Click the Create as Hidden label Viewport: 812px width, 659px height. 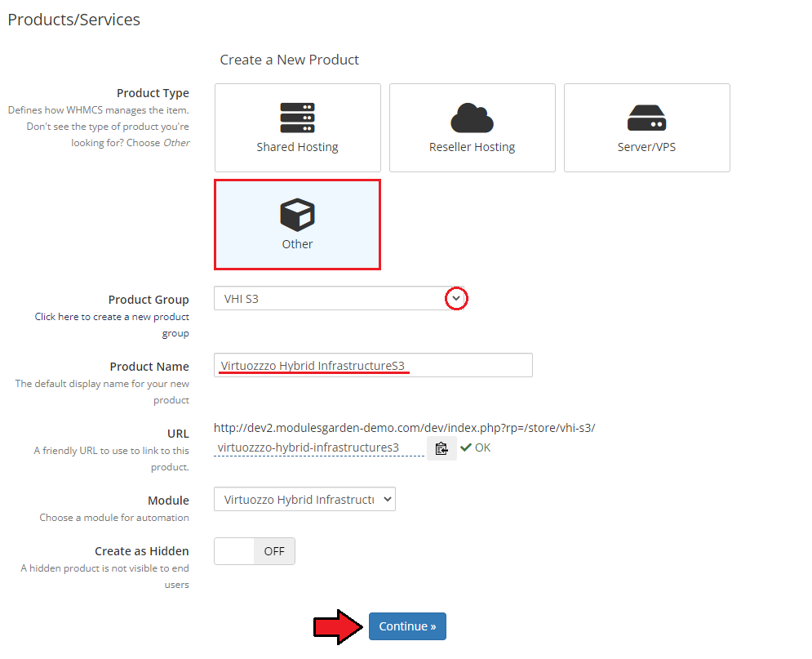point(141,551)
